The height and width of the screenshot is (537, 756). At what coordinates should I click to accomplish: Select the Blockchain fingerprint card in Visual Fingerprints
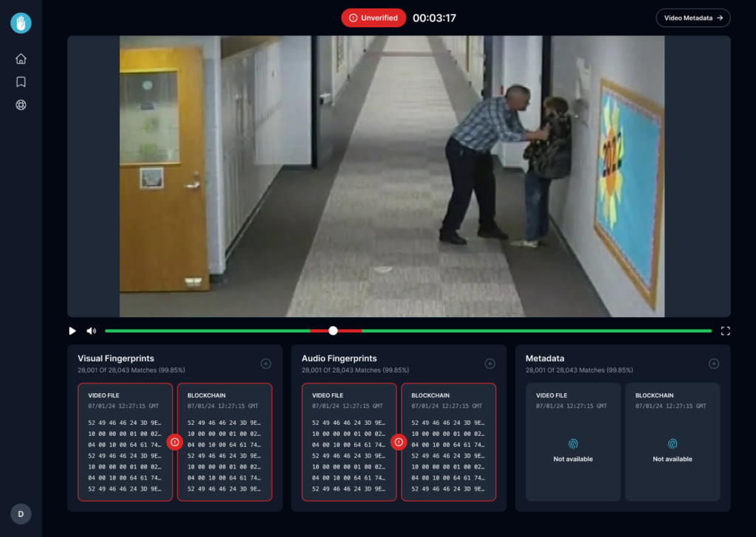(x=224, y=442)
